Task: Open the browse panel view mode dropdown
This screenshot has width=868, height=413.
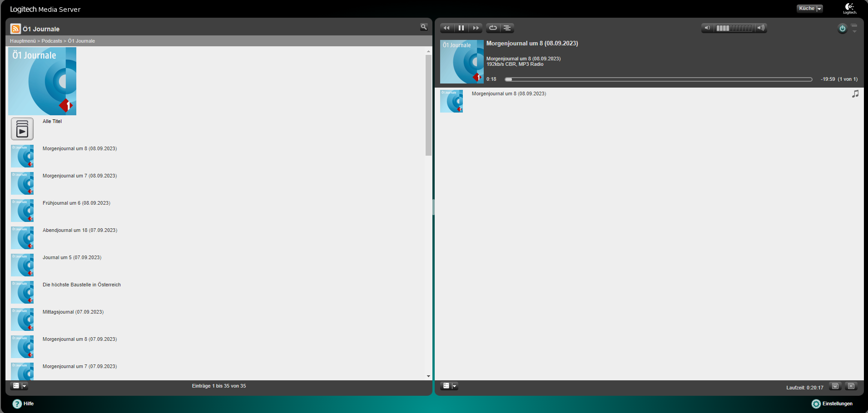Action: (19, 386)
